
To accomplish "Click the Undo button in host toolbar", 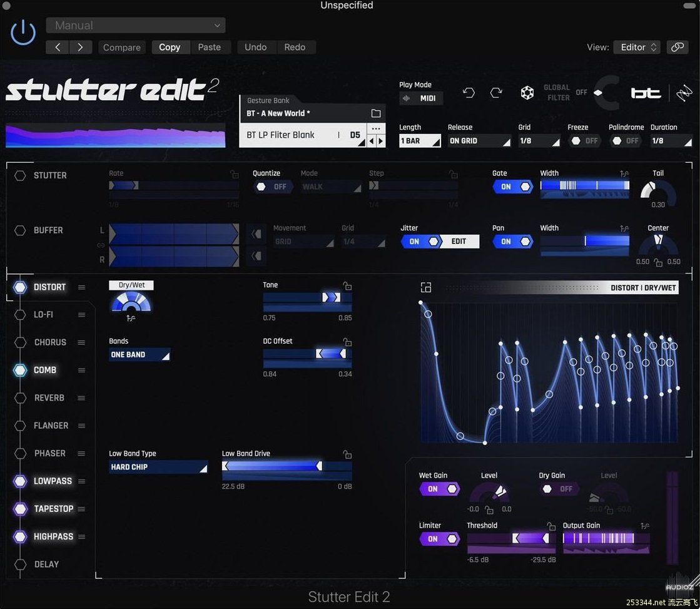I will (256, 47).
